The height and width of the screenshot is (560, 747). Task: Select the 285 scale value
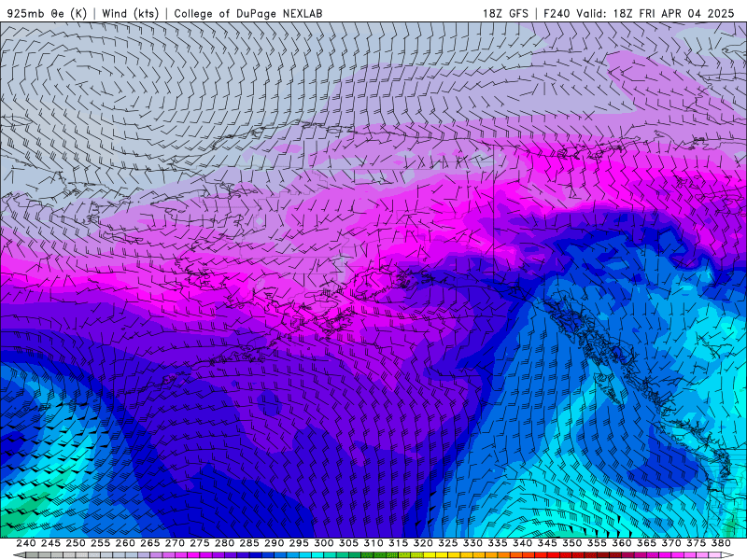tap(249, 543)
